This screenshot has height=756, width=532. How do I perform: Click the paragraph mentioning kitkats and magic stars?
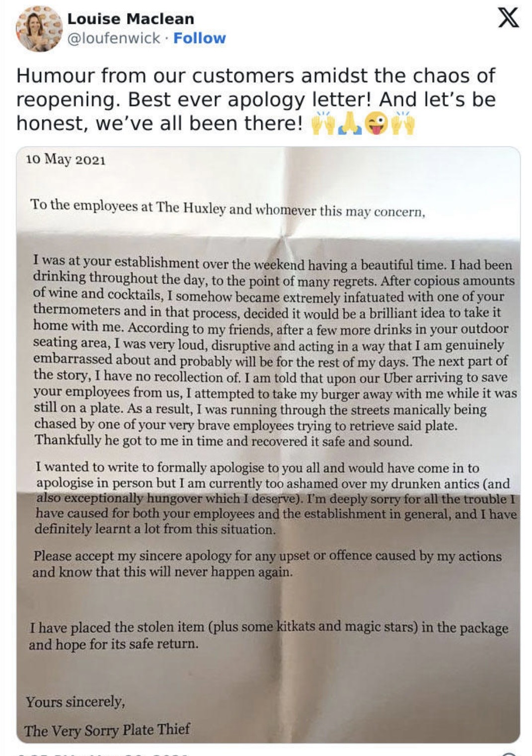pyautogui.click(x=269, y=635)
